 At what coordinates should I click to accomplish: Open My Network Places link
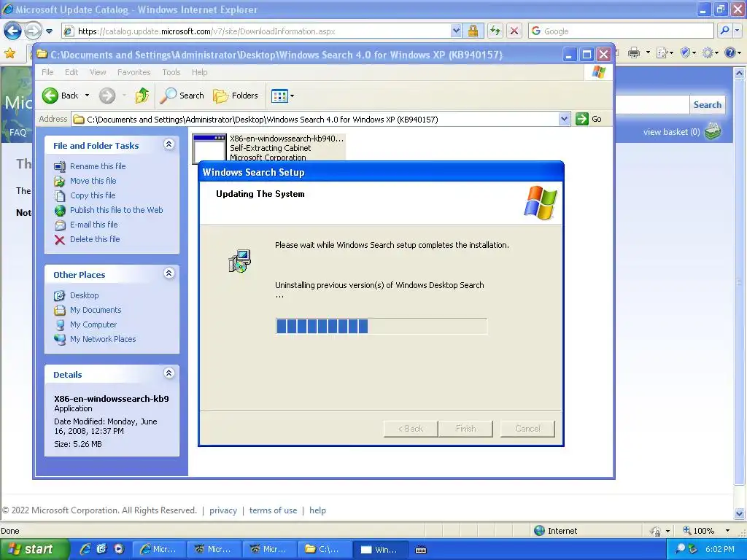103,339
